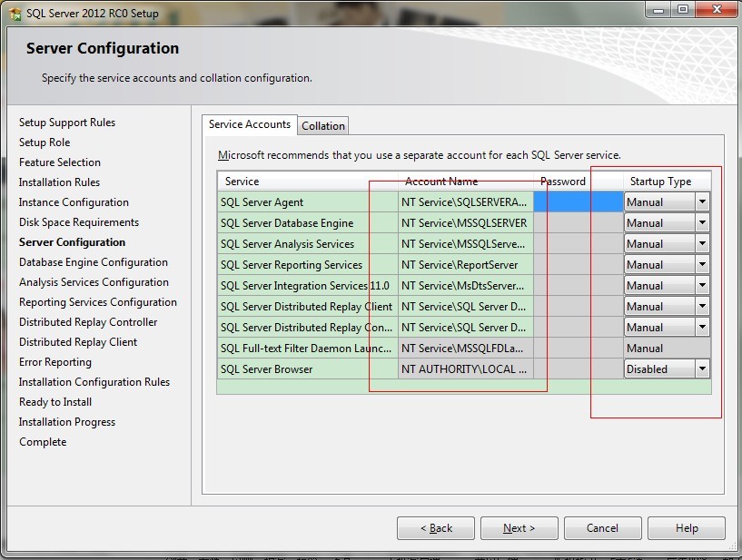Open Startup Type dropdown for Distributed Replay Controller service

click(x=702, y=327)
